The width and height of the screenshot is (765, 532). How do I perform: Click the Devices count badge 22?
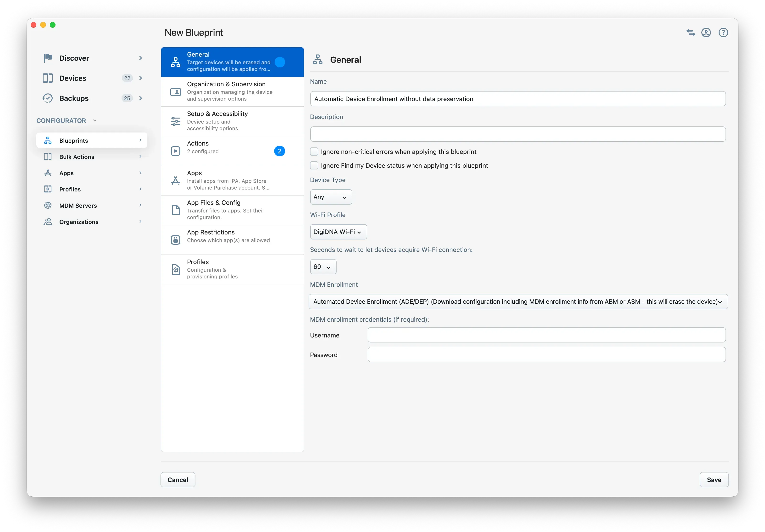(x=127, y=78)
